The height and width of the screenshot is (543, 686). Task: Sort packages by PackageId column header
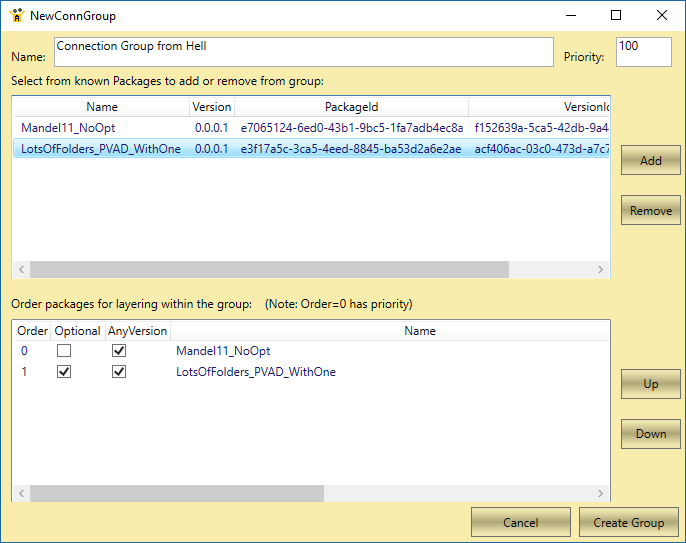351,107
